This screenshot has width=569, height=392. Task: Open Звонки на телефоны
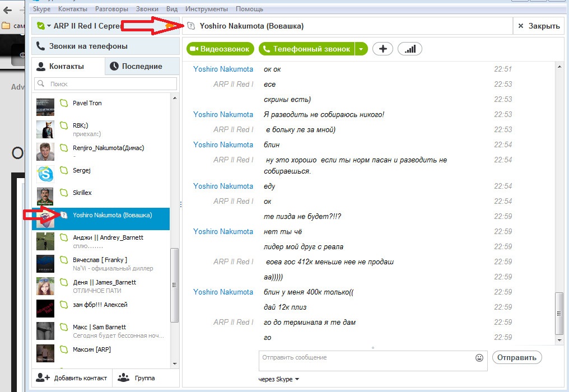[106, 46]
